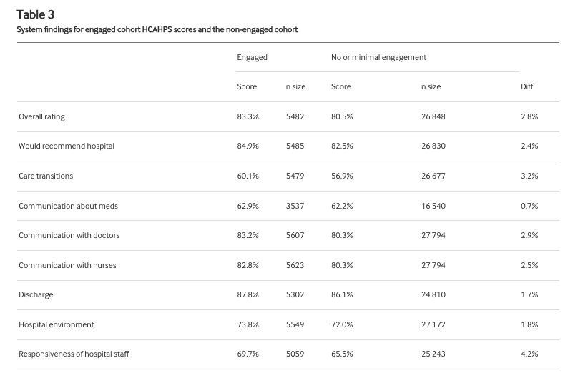Click the Overall rating row label
Image resolution: width=588 pixels, height=373 pixels.
tap(41, 116)
